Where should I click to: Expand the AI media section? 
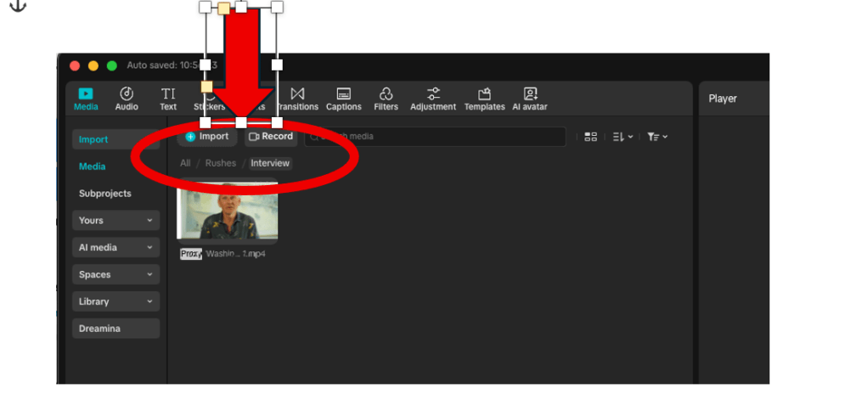tap(116, 248)
